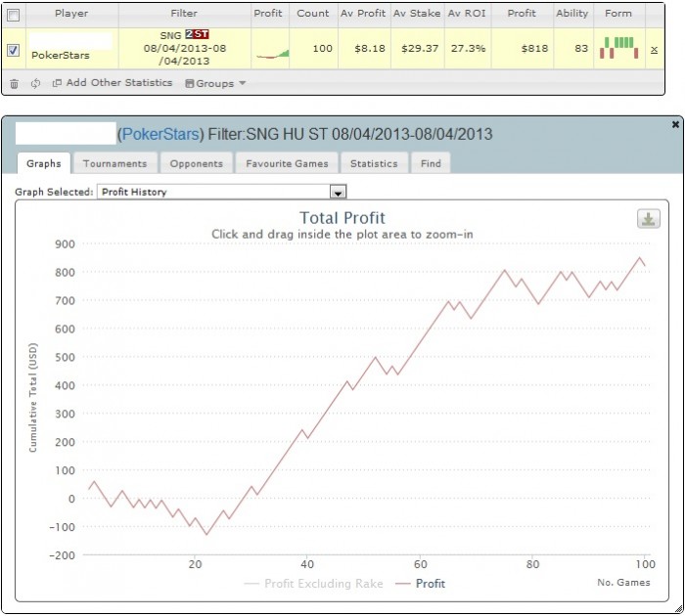Click the profit line peak near 100 games
The image size is (685, 616).
pyautogui.click(x=640, y=258)
